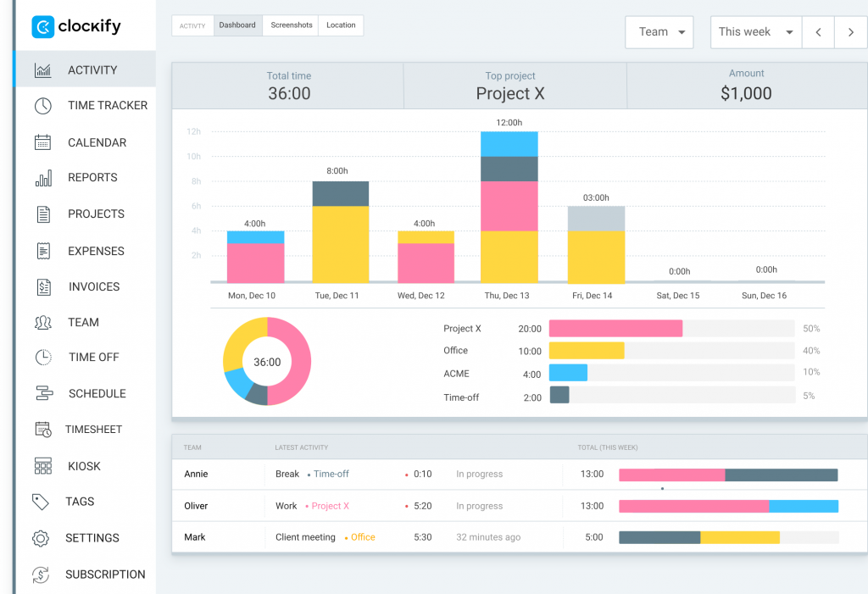Click the '20:00' Project X time value
This screenshot has height=594, width=868.
(x=530, y=329)
